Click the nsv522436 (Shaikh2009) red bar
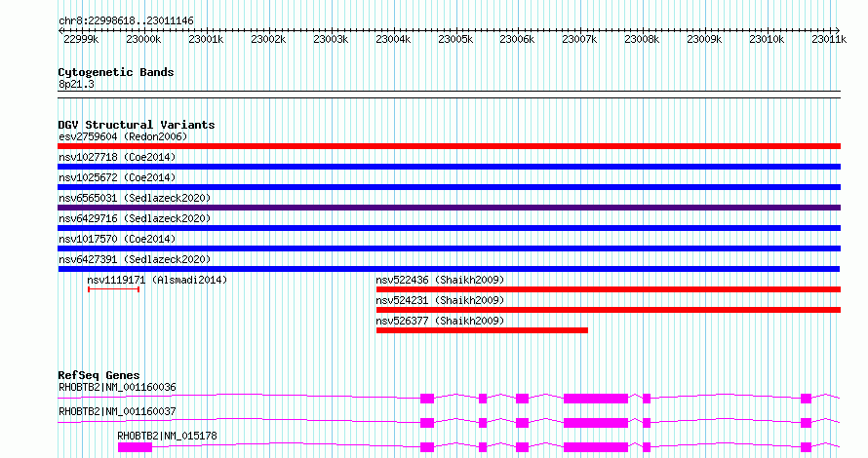 [x=609, y=289]
